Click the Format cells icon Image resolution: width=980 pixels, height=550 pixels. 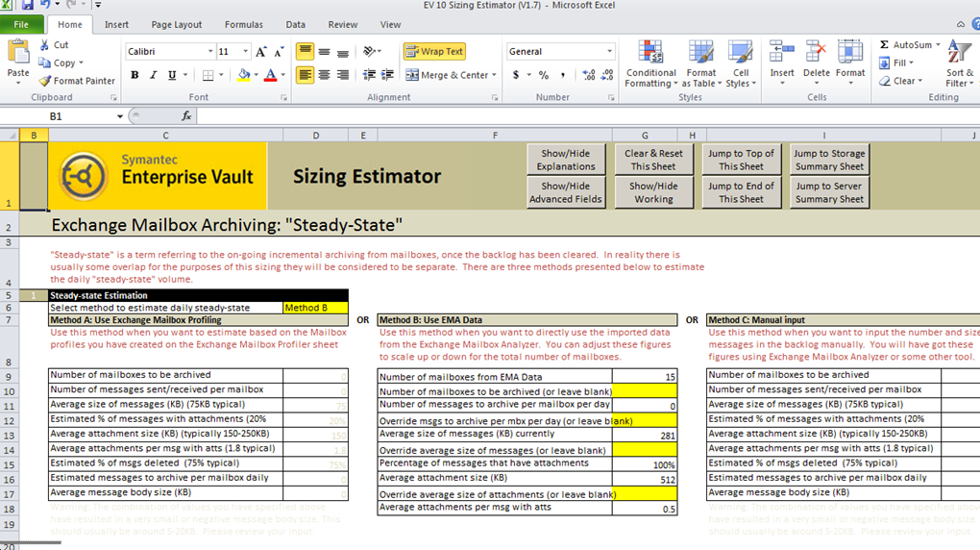point(850,51)
